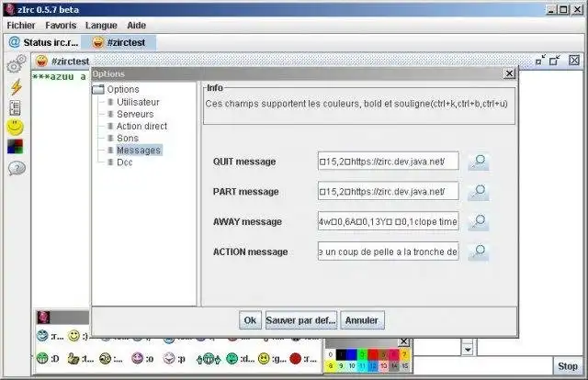
Task: Pick color 1 black swatch
Action: pyautogui.click(x=341, y=354)
